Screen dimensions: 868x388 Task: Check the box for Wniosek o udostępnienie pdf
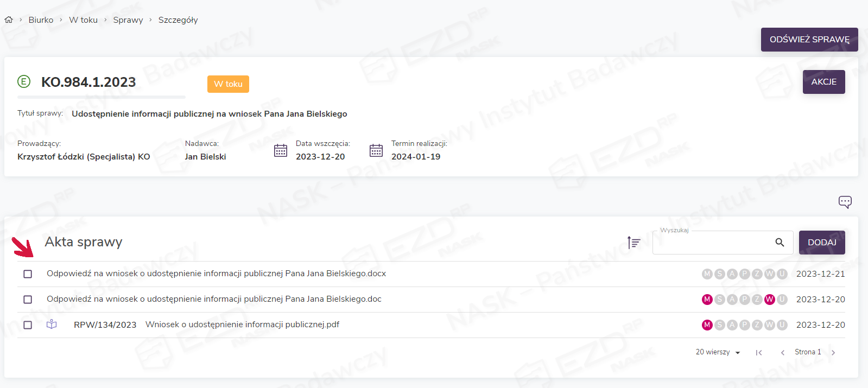(x=28, y=325)
